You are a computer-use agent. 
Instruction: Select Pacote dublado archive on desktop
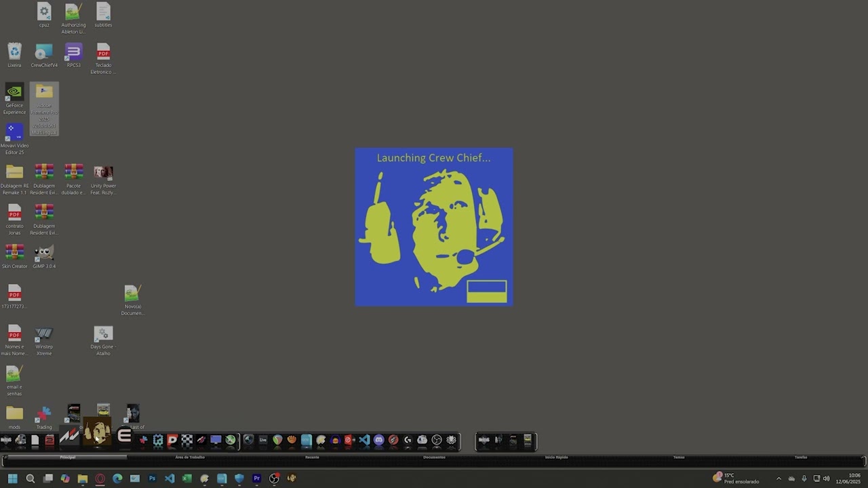73,179
